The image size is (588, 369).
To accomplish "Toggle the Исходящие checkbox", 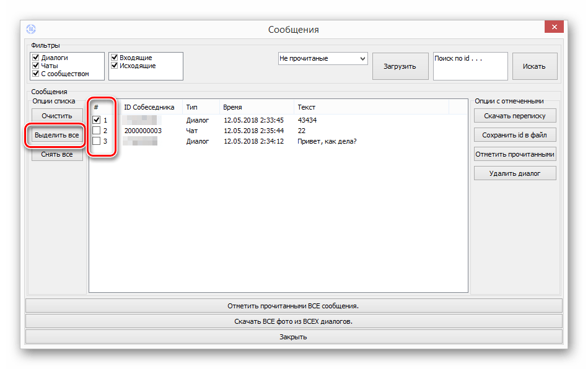I will tap(115, 66).
